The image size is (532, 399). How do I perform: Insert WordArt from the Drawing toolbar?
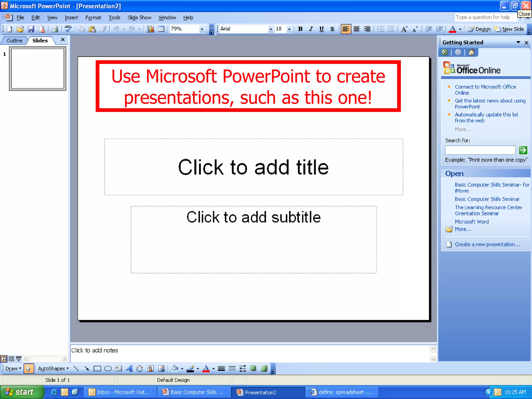tap(129, 368)
